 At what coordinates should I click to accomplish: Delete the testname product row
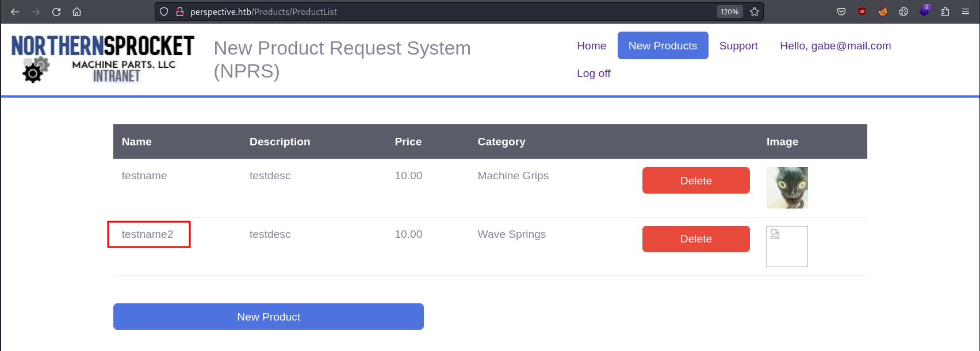[696, 180]
